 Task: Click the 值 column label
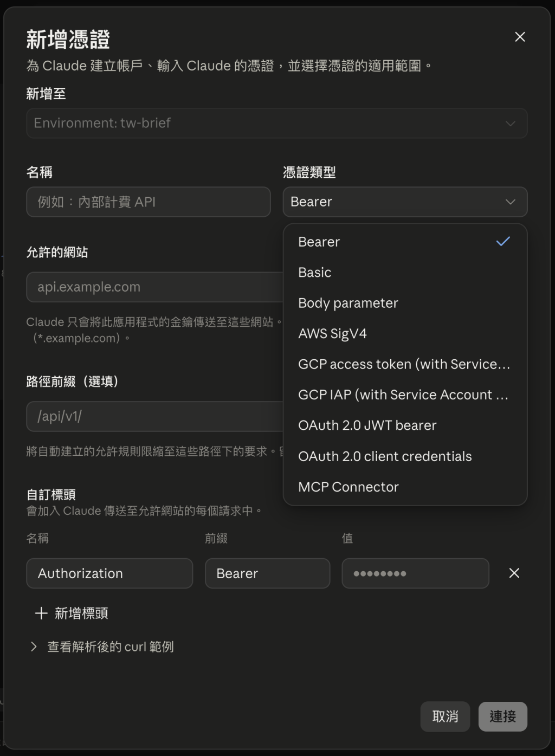pyautogui.click(x=347, y=538)
